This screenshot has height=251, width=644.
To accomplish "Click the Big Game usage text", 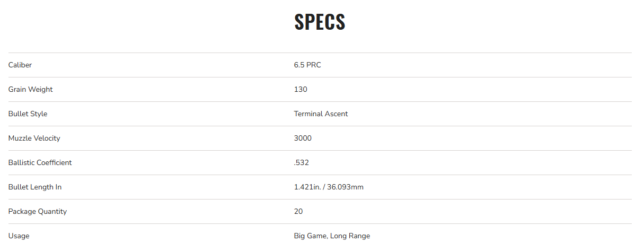I will pos(310,236).
